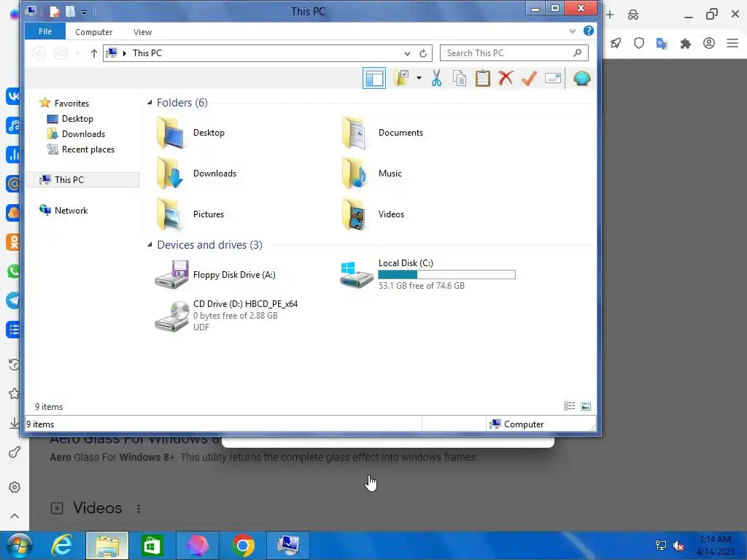Viewport: 747px width, 560px height.
Task: Click the Email envelope toolbar icon
Action: 553,78
